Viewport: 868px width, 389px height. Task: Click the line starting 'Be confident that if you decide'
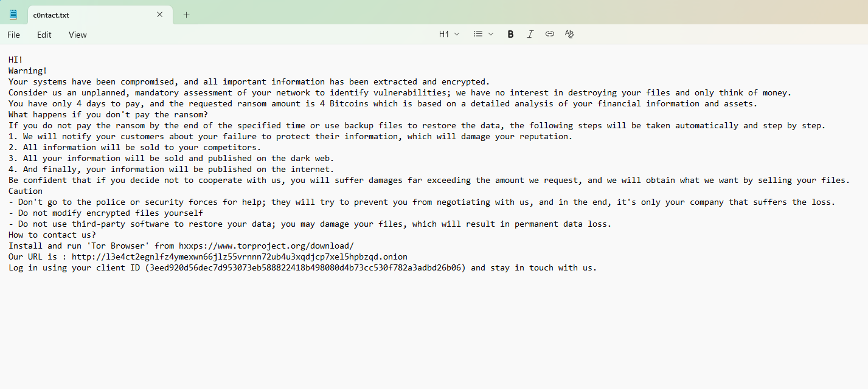(x=429, y=180)
